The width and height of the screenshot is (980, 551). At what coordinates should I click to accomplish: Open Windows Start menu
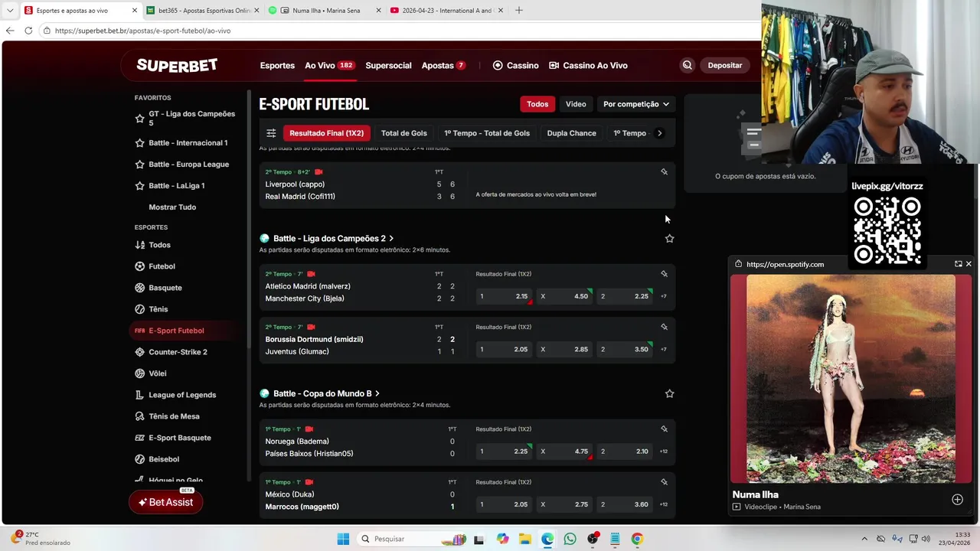(x=343, y=539)
